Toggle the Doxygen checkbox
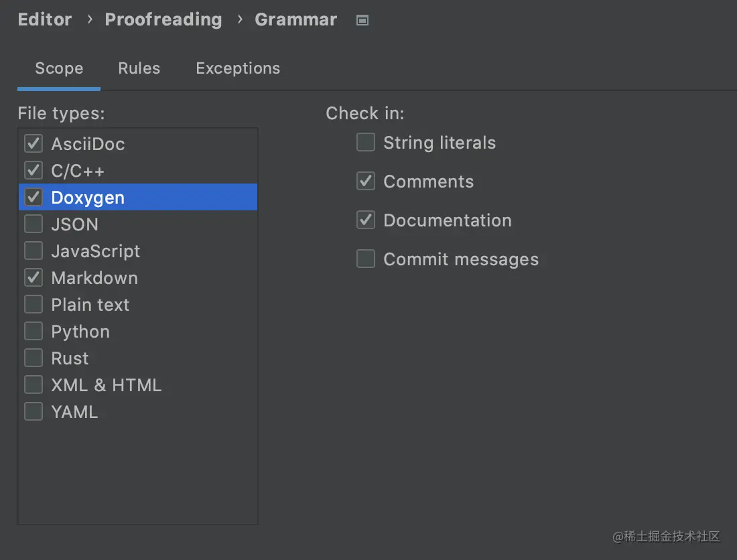 [33, 198]
